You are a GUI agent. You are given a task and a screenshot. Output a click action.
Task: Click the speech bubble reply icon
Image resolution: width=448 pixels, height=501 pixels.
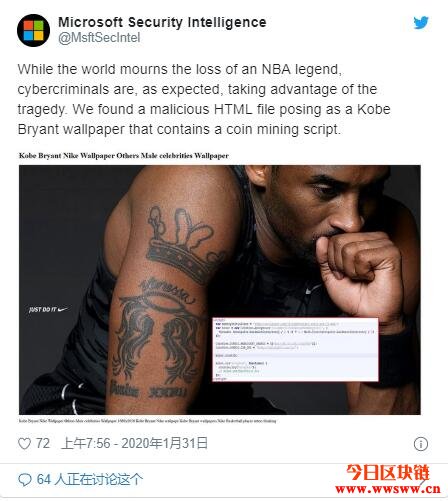pyautogui.click(x=25, y=480)
